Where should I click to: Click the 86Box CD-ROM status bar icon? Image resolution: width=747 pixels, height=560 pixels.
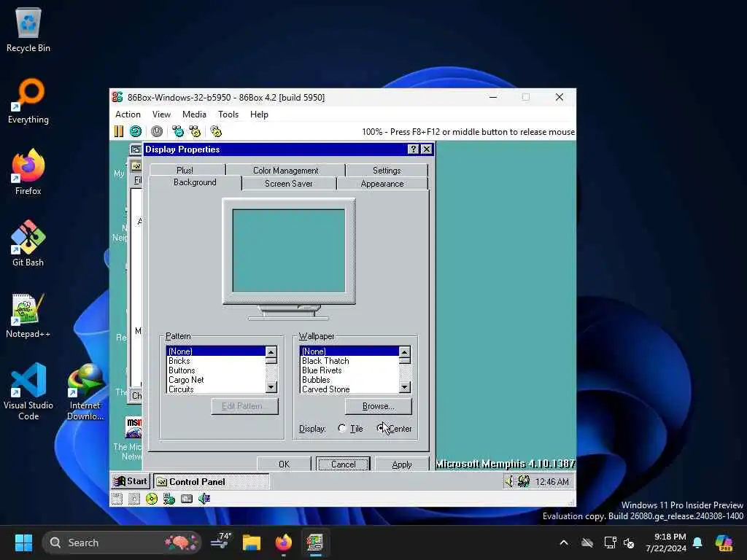click(152, 499)
